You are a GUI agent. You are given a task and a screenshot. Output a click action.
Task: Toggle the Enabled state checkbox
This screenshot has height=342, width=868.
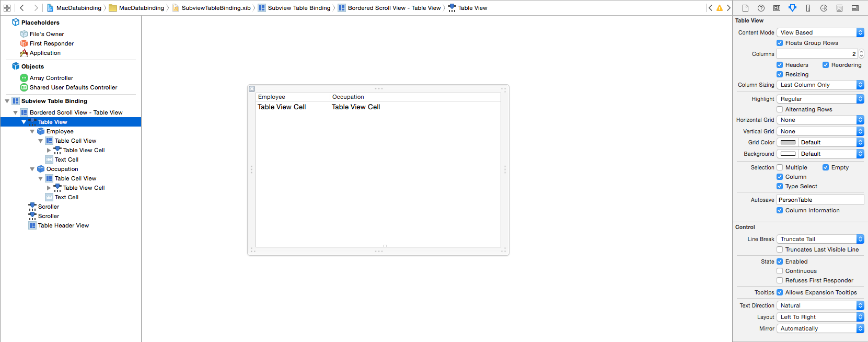click(780, 261)
